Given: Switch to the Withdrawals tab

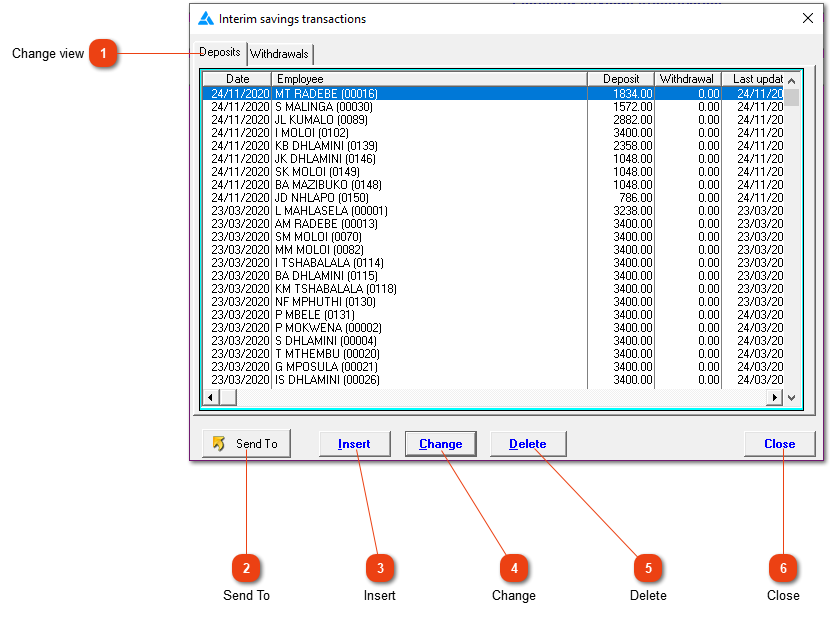Looking at the screenshot, I should [x=280, y=54].
